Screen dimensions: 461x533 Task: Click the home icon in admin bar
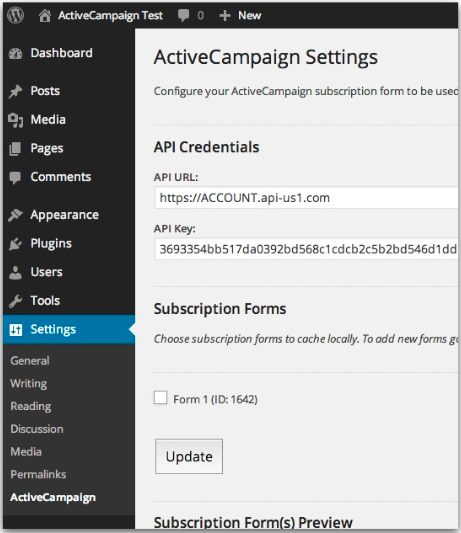pyautogui.click(x=45, y=16)
